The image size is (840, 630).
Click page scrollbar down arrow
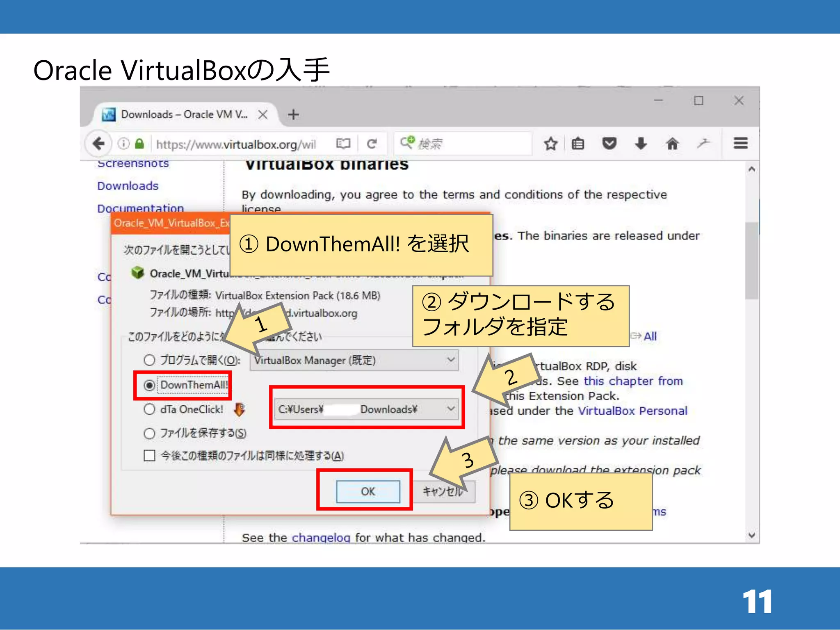click(x=751, y=535)
